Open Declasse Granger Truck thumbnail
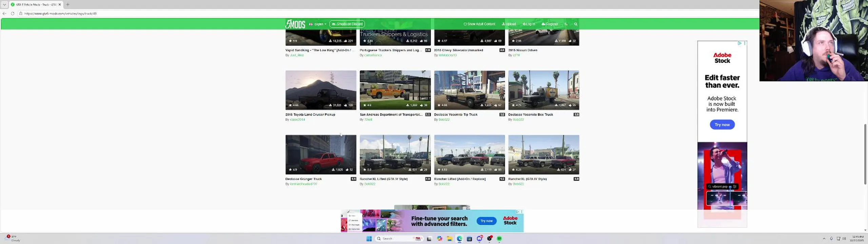The width and height of the screenshot is (868, 244). click(321, 155)
